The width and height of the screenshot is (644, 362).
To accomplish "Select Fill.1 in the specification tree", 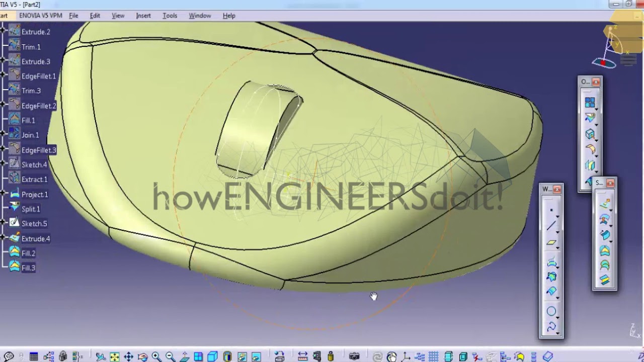I will pyautogui.click(x=28, y=120).
